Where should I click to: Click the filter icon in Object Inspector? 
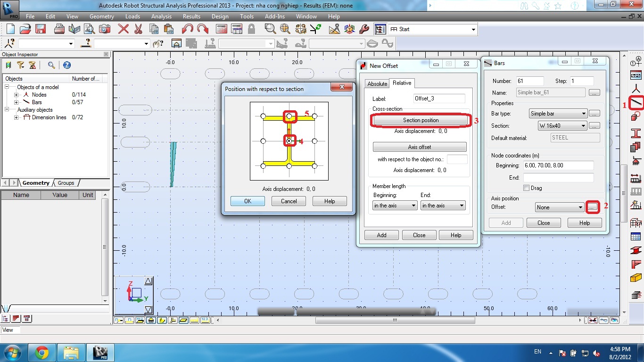[21, 65]
